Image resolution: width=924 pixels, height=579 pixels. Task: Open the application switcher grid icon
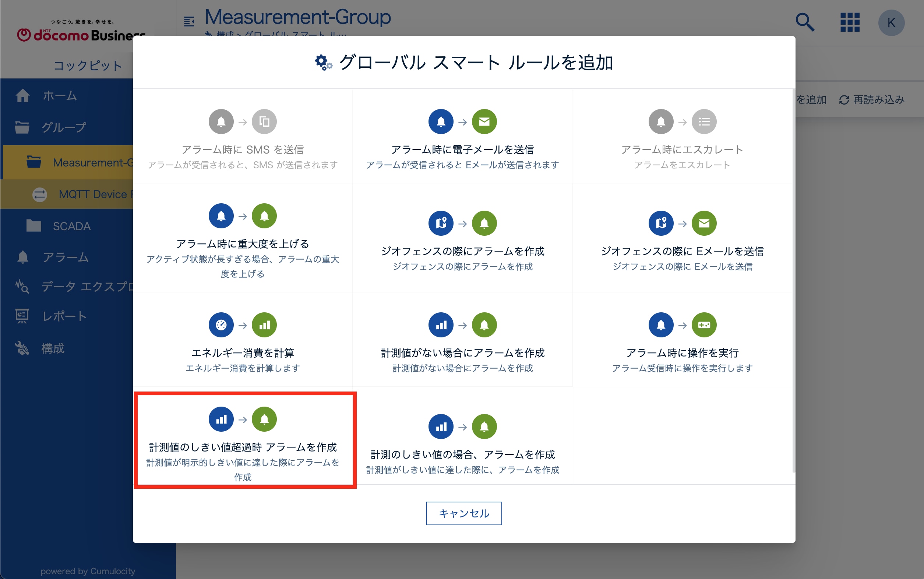coord(850,22)
